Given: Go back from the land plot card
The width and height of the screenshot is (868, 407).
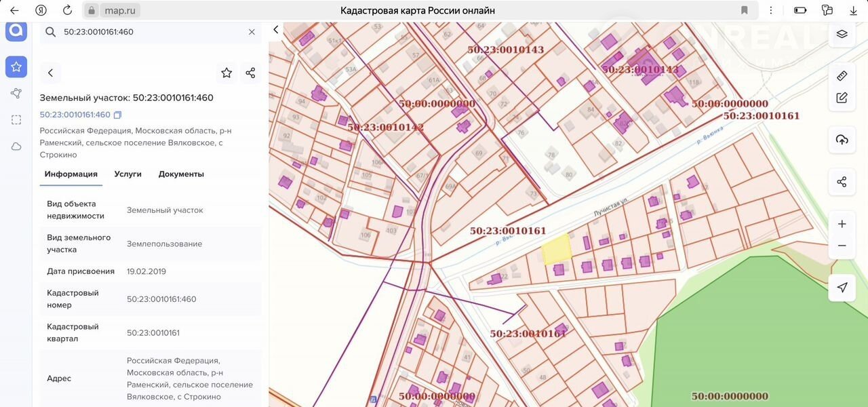Looking at the screenshot, I should [50, 73].
